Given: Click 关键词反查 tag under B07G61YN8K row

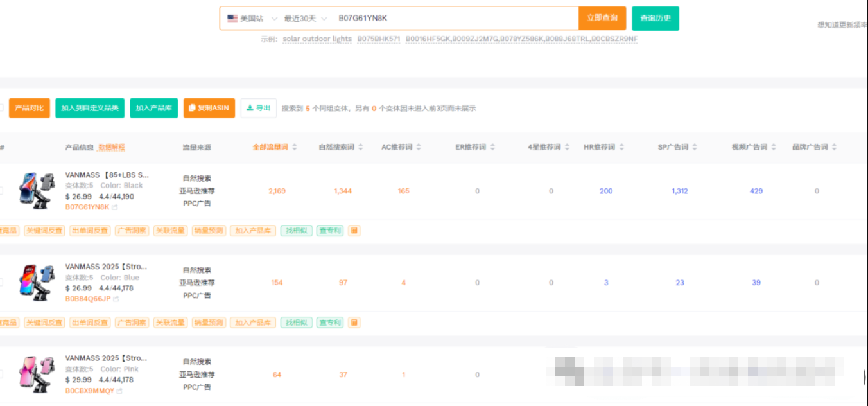Looking at the screenshot, I should [x=44, y=231].
